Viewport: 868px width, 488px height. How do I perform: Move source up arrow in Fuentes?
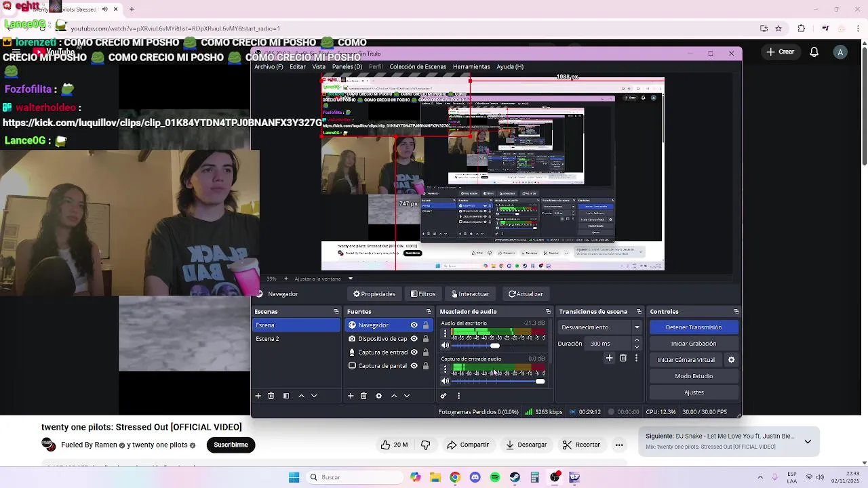pos(394,396)
